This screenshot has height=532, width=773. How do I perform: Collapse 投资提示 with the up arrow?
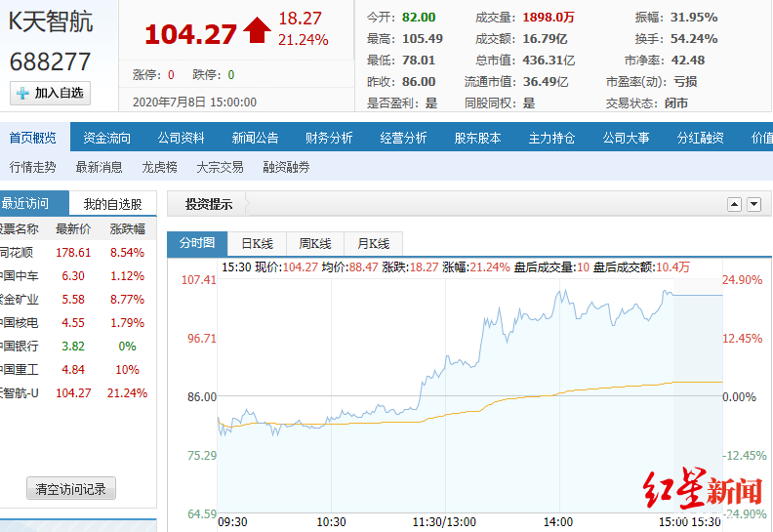pos(734,204)
